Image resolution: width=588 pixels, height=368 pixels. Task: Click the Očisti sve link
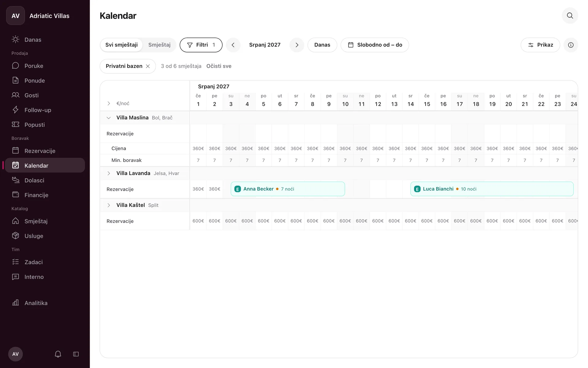coord(219,66)
